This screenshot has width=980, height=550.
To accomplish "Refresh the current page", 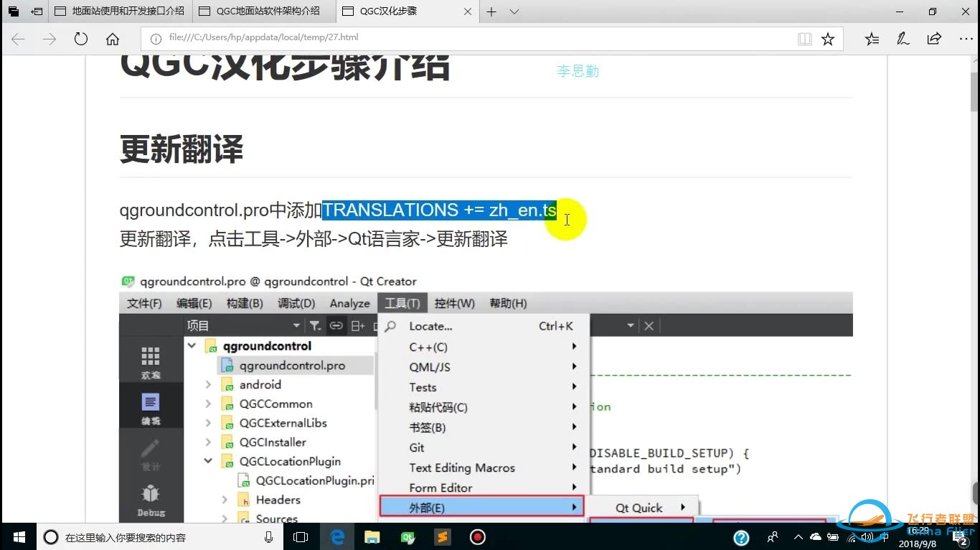I will [x=81, y=39].
